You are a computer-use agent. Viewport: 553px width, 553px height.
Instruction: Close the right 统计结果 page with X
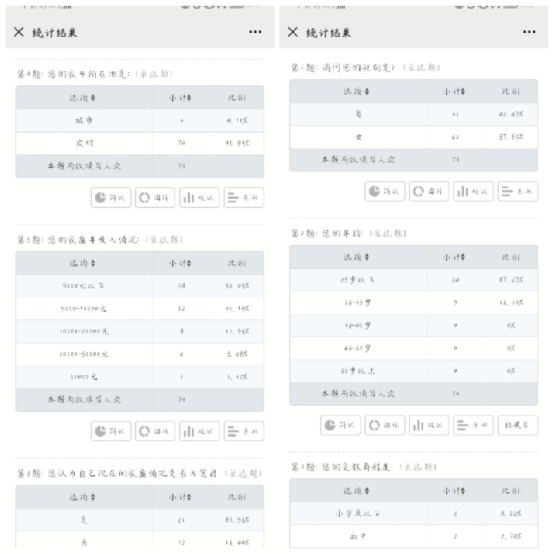(x=292, y=32)
